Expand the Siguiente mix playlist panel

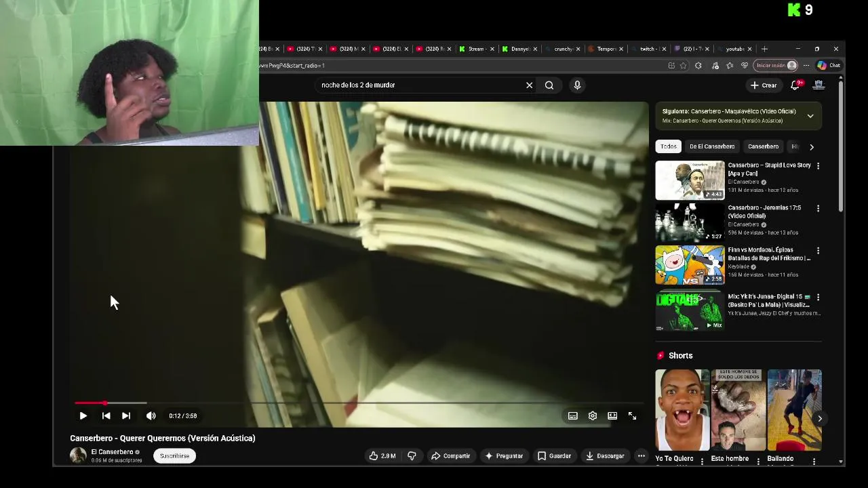pyautogui.click(x=810, y=116)
